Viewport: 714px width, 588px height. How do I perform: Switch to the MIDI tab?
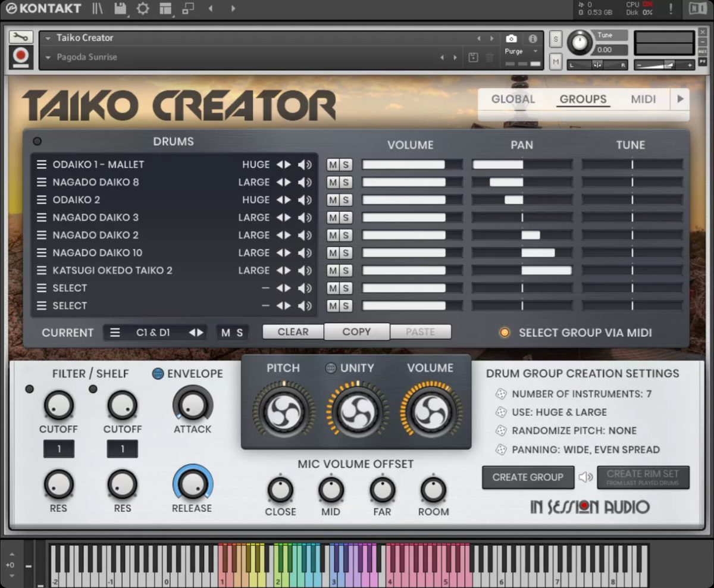click(x=643, y=99)
